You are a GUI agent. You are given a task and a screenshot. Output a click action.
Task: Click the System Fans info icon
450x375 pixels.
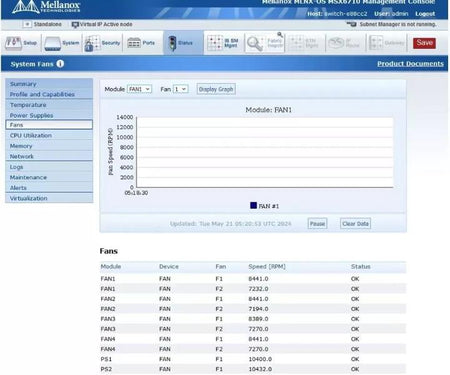60,64
